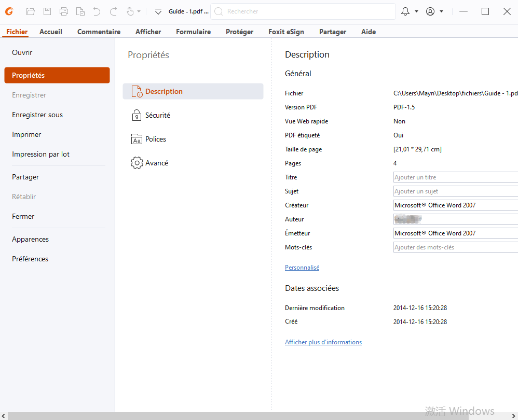Open the Foxit eSign tab
Screen dimensions: 518x420
coord(286,32)
